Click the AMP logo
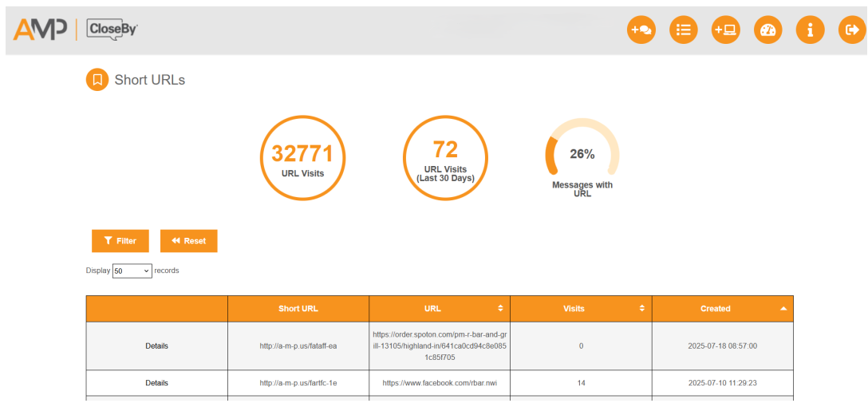The width and height of the screenshot is (868, 411). pyautogui.click(x=40, y=30)
